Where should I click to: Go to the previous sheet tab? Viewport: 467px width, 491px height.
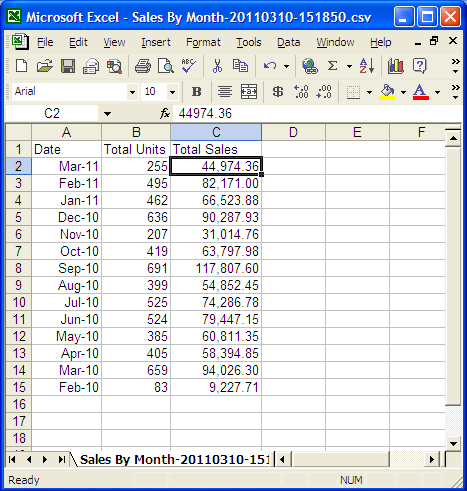(x=29, y=460)
